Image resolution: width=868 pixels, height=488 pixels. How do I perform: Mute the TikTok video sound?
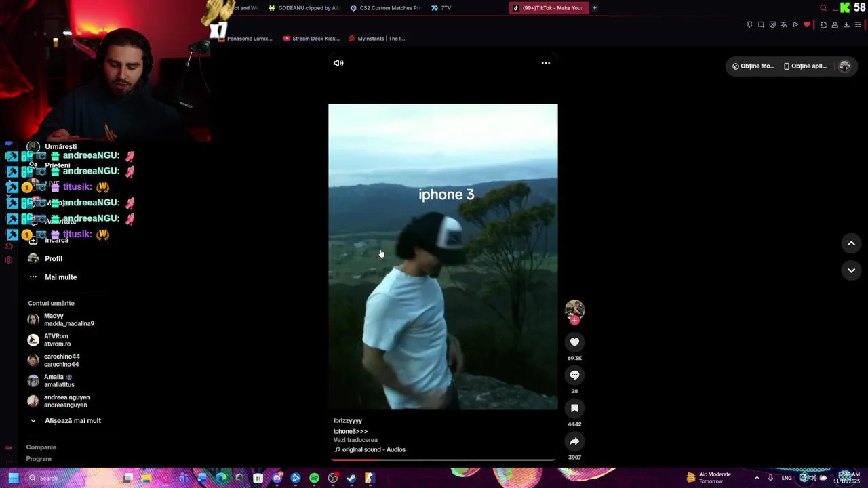click(338, 63)
